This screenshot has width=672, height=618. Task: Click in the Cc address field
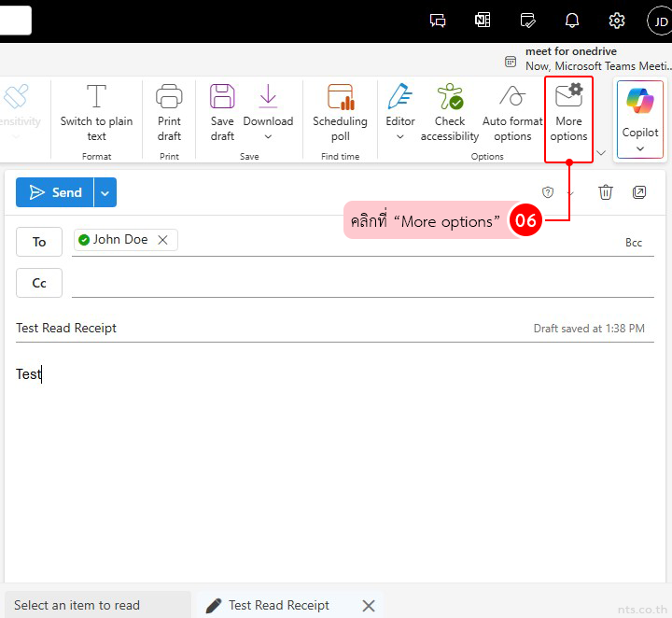pyautogui.click(x=362, y=283)
